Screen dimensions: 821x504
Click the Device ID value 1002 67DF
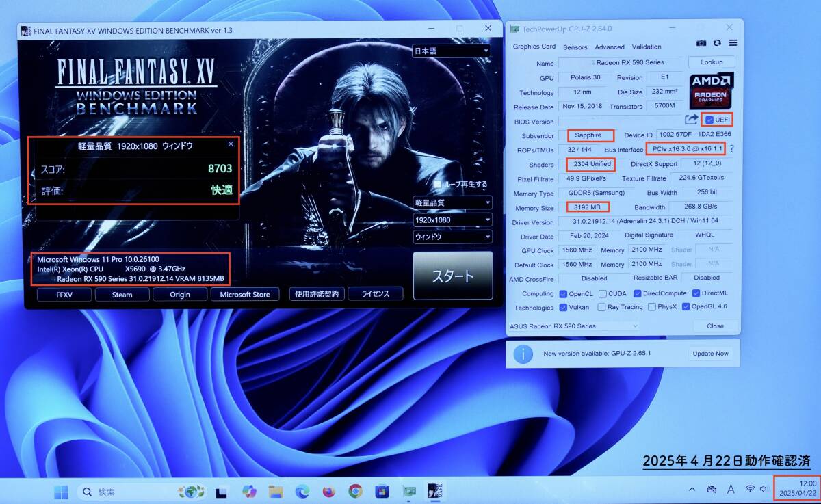pos(694,135)
